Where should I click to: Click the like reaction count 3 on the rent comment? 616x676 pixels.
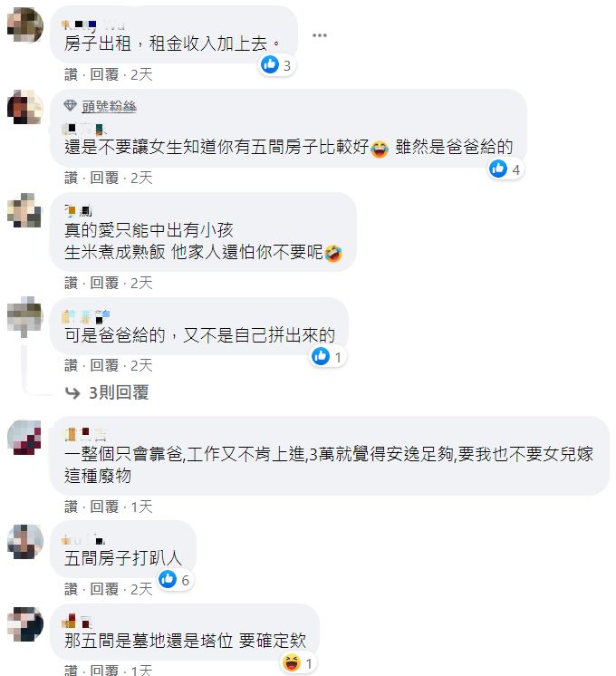point(277,65)
